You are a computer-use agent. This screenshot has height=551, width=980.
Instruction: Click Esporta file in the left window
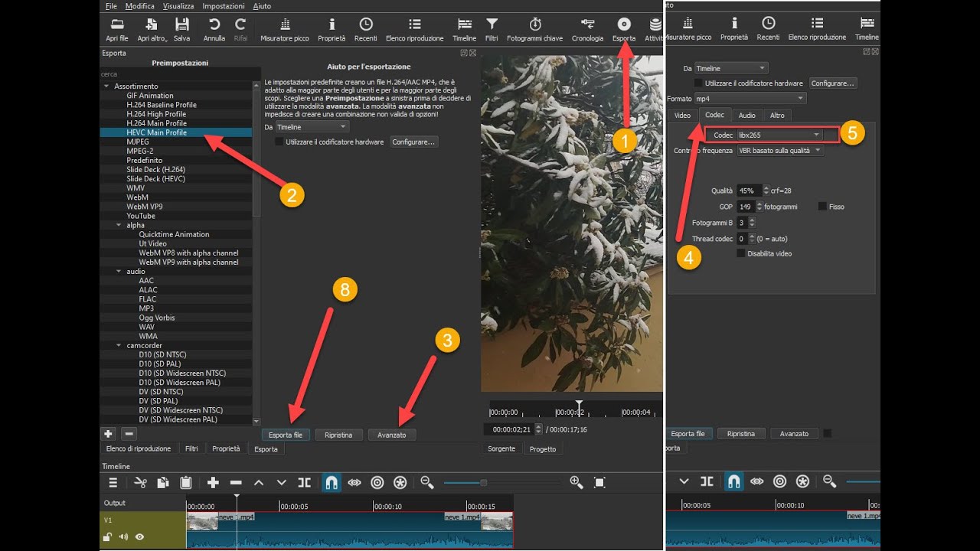pyautogui.click(x=285, y=435)
